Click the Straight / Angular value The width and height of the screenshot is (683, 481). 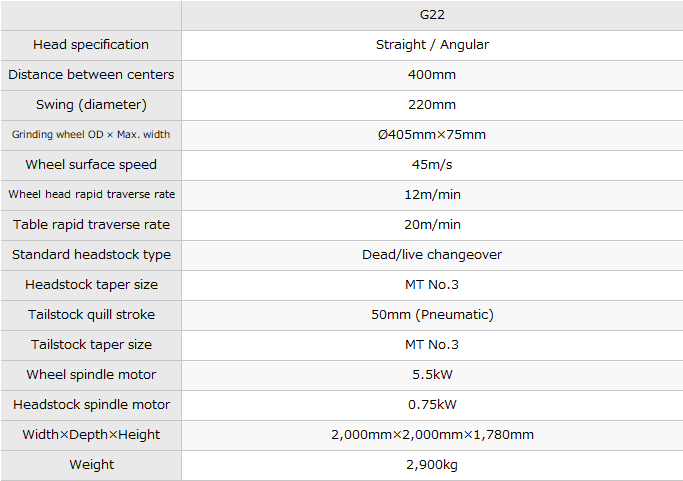pyautogui.click(x=432, y=45)
